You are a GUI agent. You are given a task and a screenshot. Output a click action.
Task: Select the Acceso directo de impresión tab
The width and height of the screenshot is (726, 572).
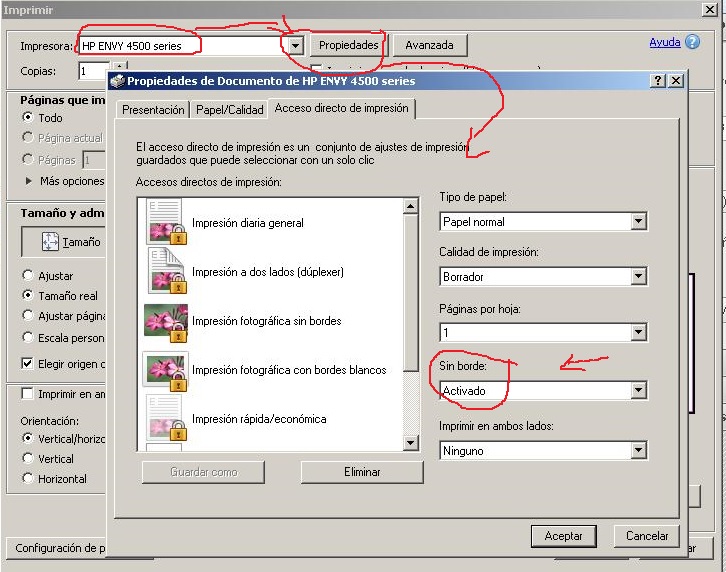[342, 108]
